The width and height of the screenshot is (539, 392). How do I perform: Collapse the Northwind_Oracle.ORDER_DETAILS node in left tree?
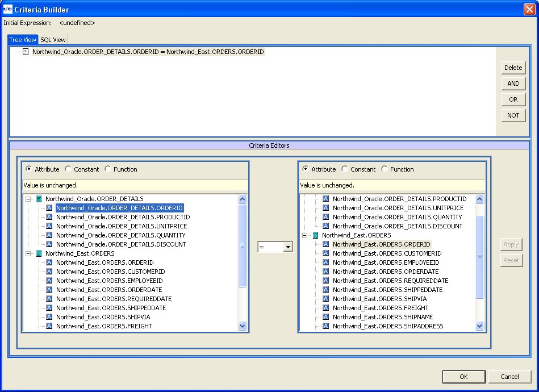(28, 199)
